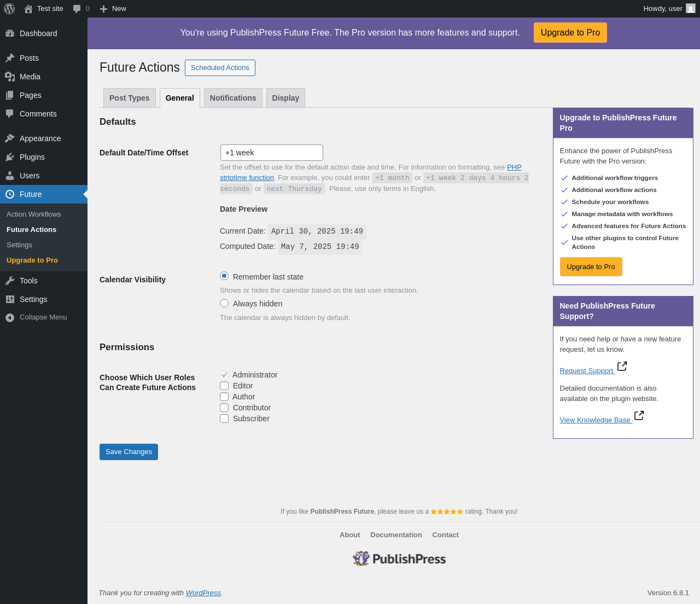This screenshot has width=700, height=604.
Task: Select Remember last state radio button
Action: pyautogui.click(x=224, y=276)
